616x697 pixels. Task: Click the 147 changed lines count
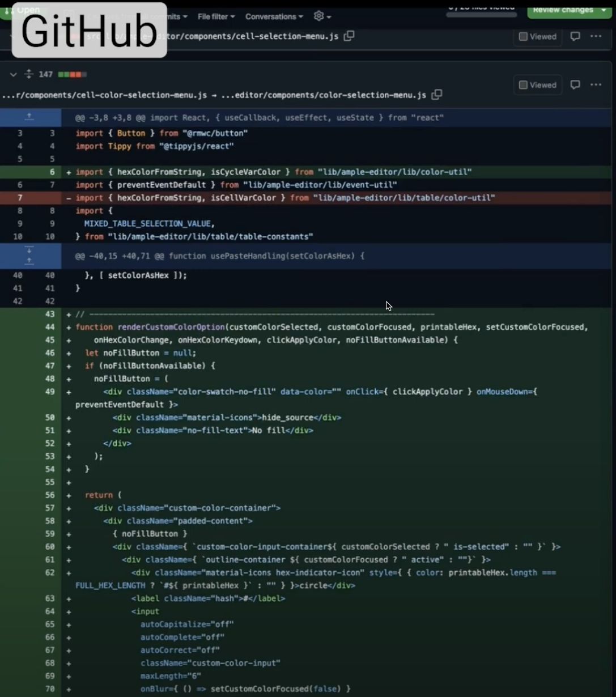[46, 74]
